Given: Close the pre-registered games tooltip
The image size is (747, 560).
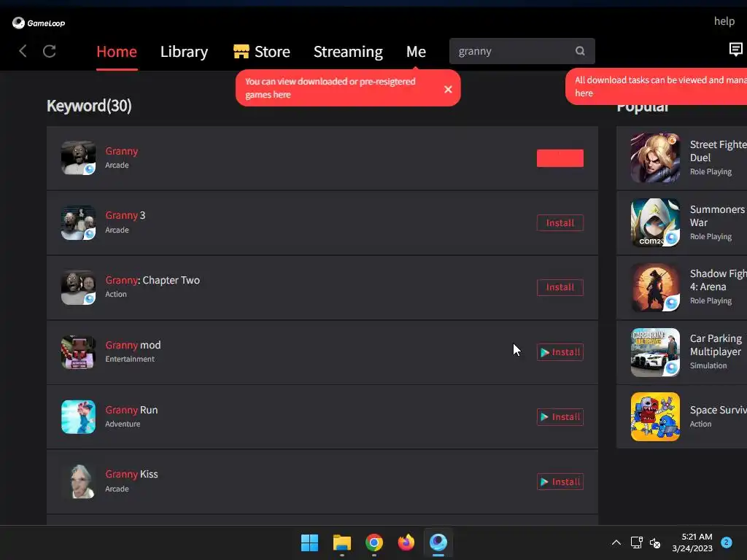Looking at the screenshot, I should pos(448,89).
